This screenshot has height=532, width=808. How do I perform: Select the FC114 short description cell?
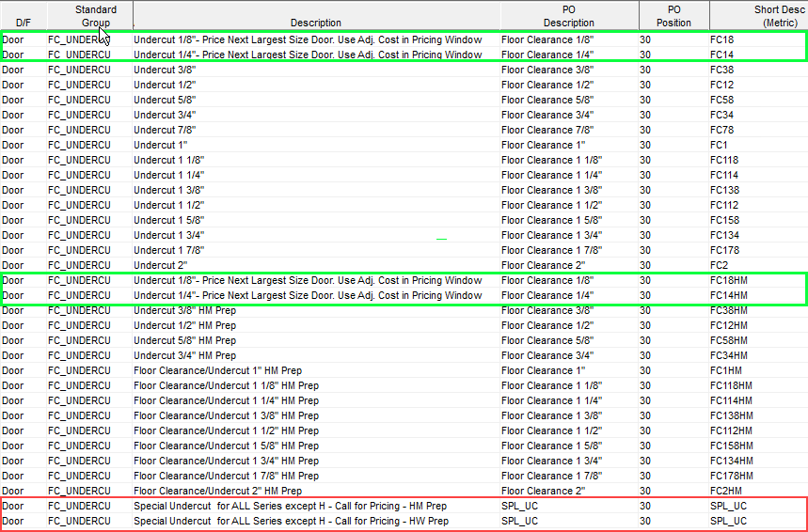pos(757,175)
